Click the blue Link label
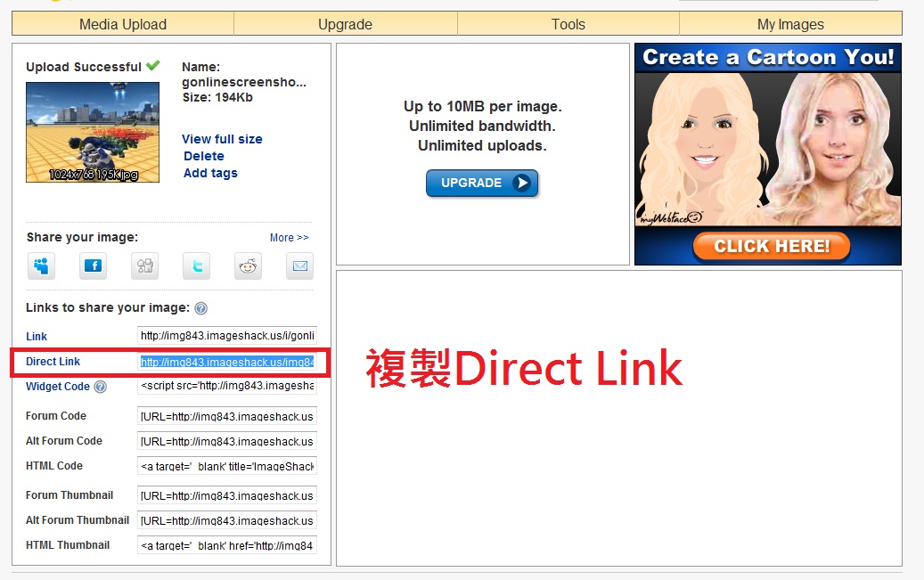Image resolution: width=924 pixels, height=580 pixels. pos(37,337)
